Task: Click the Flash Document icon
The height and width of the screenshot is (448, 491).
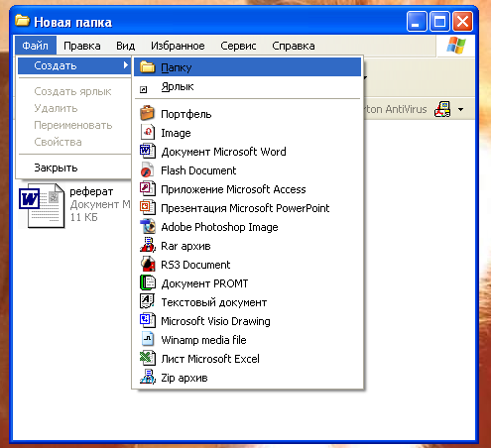Action: click(147, 169)
